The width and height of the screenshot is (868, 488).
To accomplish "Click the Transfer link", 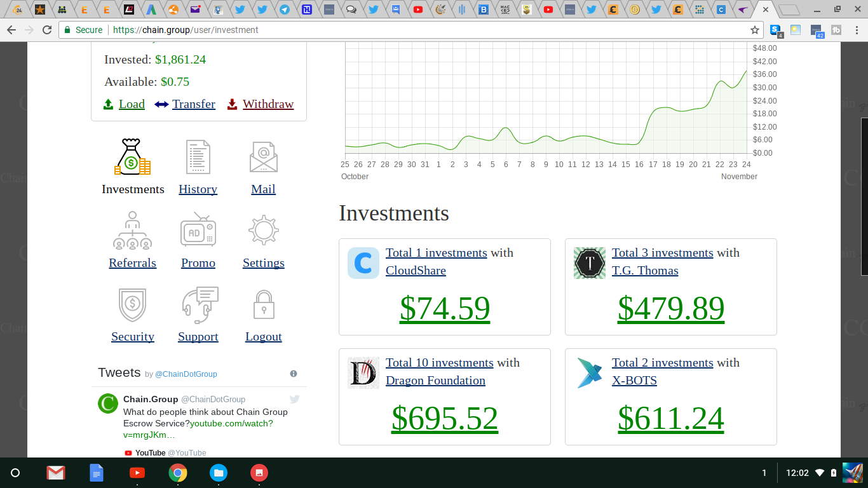I will pos(194,104).
